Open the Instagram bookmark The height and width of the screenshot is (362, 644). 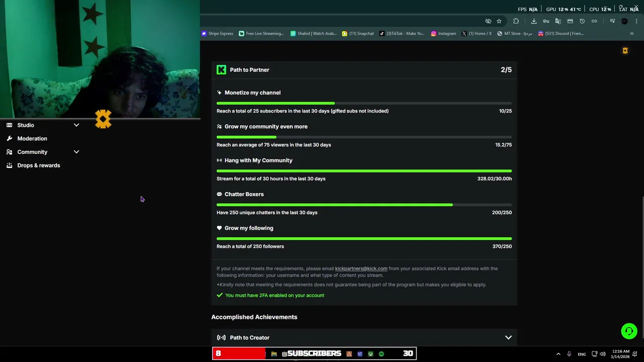point(444,34)
